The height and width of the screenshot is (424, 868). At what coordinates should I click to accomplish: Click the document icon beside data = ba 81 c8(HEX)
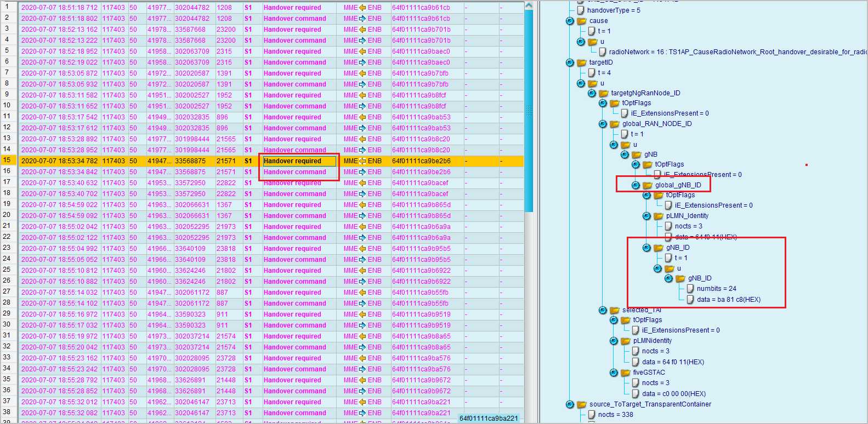pos(690,300)
